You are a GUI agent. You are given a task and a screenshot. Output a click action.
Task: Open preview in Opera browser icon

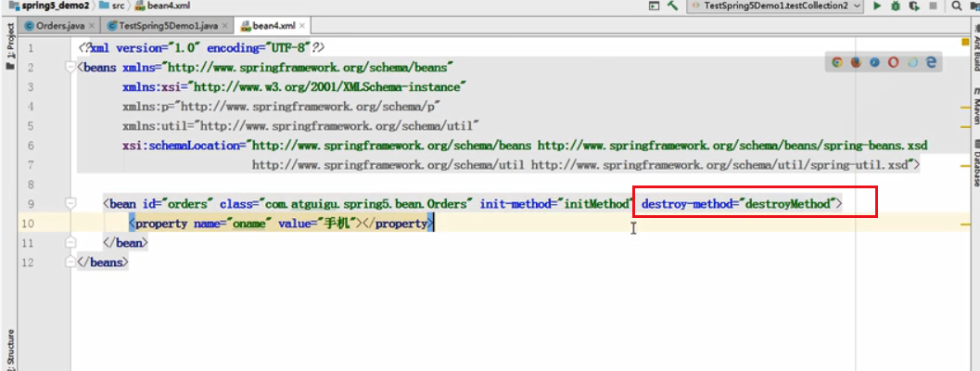tap(894, 62)
